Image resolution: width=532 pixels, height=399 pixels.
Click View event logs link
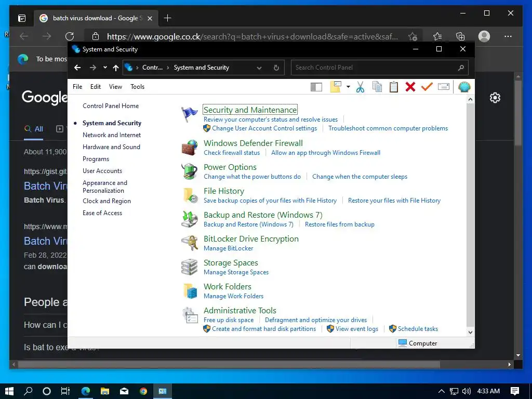(x=356, y=329)
